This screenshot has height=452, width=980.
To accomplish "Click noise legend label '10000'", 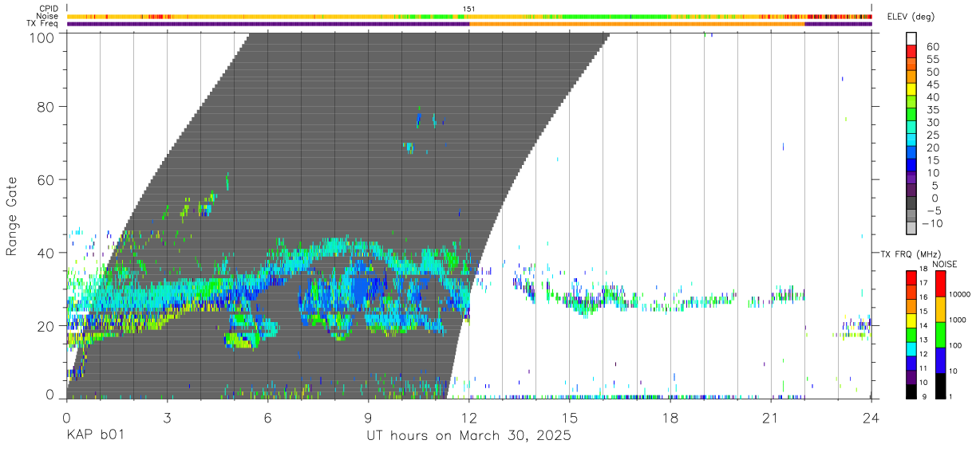I will pyautogui.click(x=962, y=295).
